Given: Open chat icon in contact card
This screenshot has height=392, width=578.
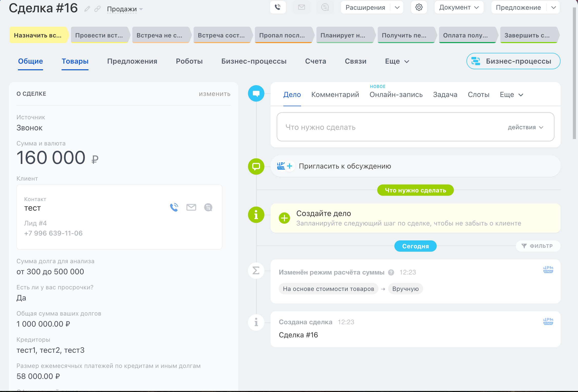Looking at the screenshot, I should click(208, 207).
